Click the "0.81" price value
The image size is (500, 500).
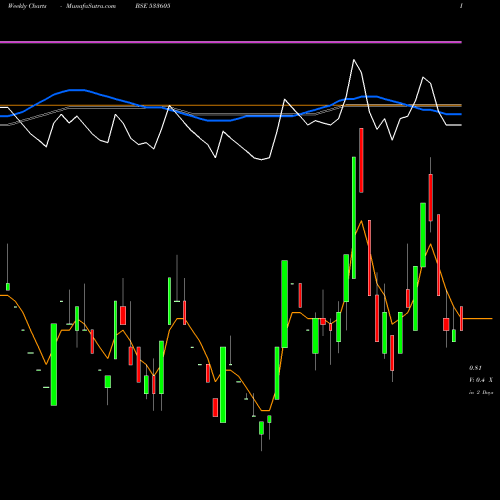[475, 368]
